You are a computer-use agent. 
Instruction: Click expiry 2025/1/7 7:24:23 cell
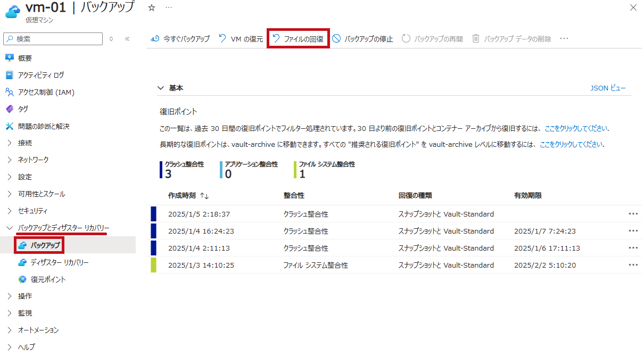click(544, 231)
